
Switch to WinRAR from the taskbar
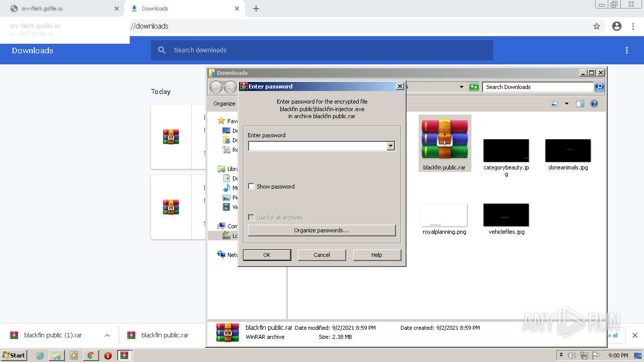click(125, 355)
